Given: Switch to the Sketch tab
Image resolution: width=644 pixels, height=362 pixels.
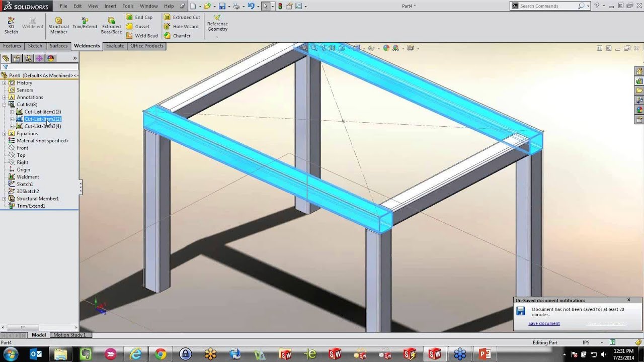Looking at the screenshot, I should tap(35, 46).
